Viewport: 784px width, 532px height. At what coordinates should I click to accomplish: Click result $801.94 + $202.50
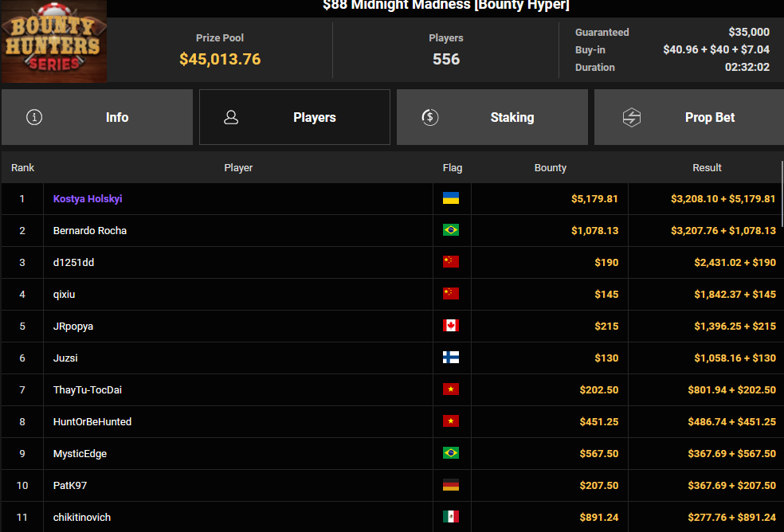(x=732, y=390)
